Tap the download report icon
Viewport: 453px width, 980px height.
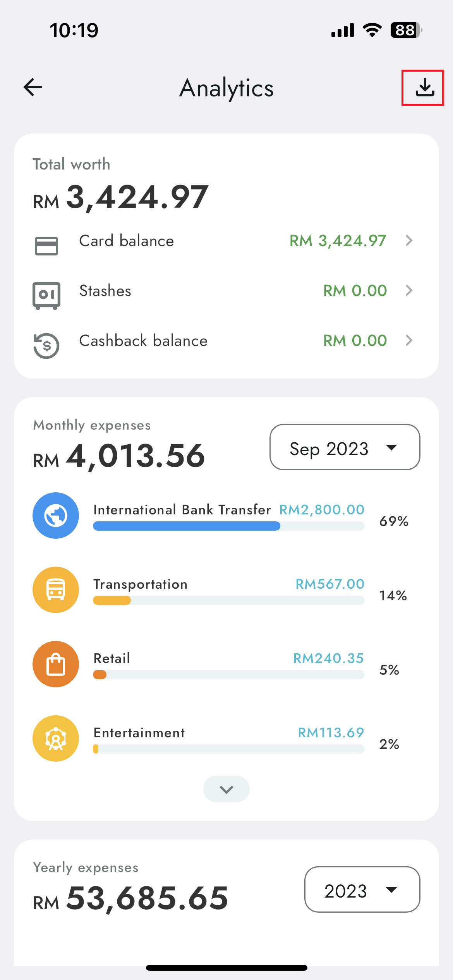point(425,87)
